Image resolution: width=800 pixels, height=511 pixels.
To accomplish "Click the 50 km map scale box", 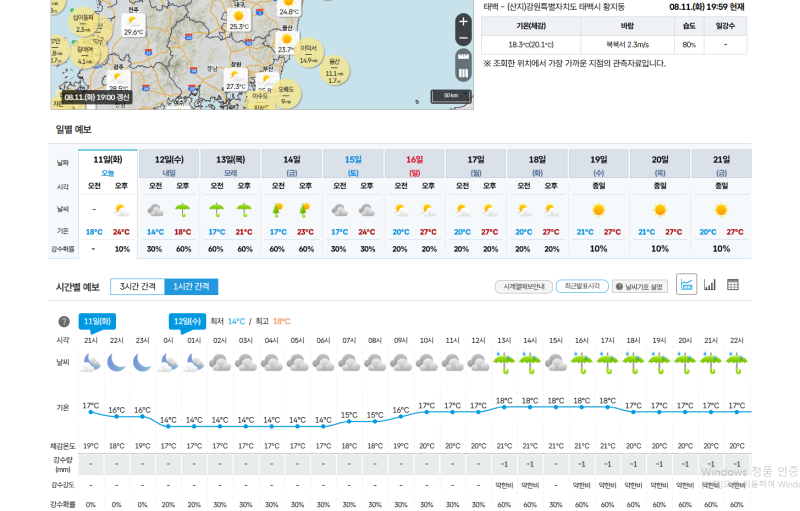I will click(x=451, y=96).
